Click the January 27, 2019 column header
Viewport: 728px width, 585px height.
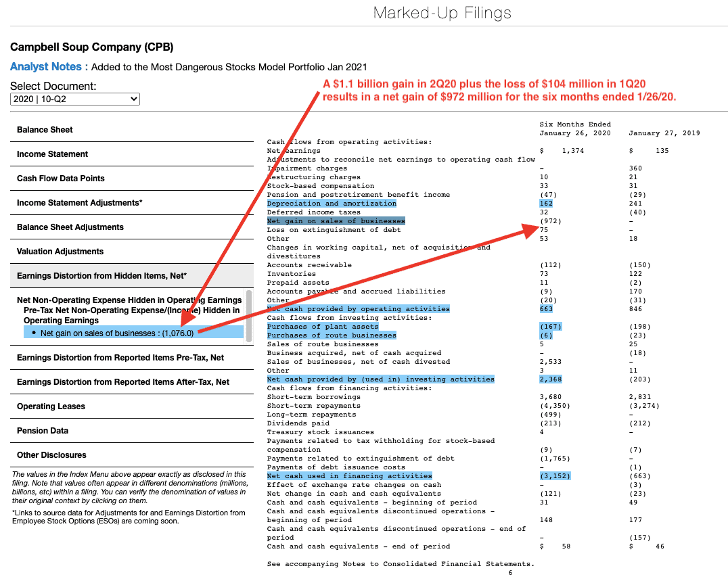[x=664, y=133]
